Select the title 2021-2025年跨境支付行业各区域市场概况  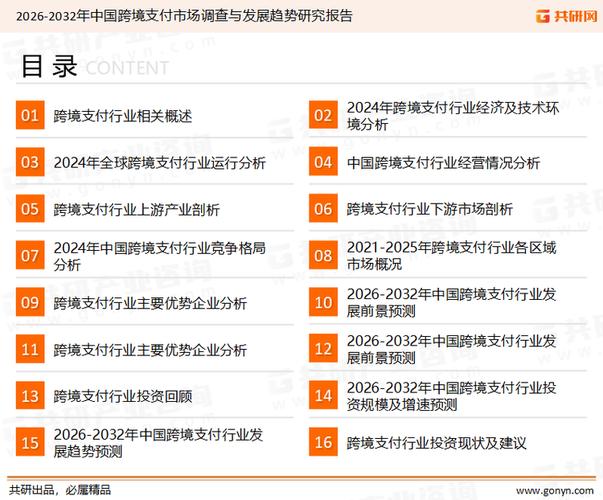pyautogui.click(x=451, y=256)
